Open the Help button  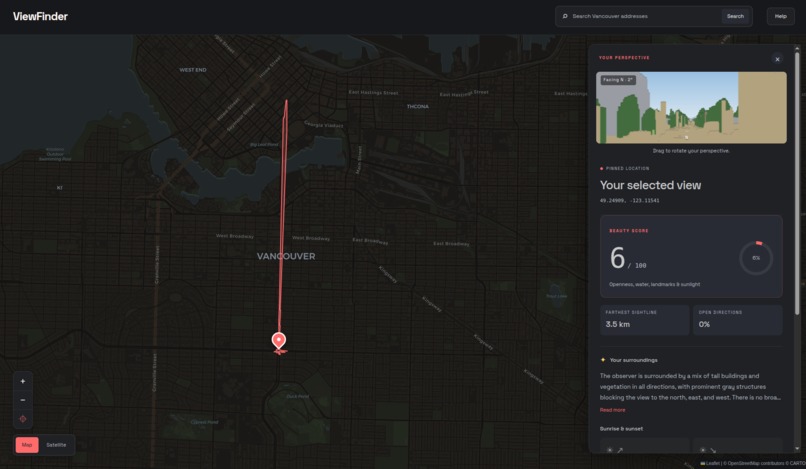(780, 16)
